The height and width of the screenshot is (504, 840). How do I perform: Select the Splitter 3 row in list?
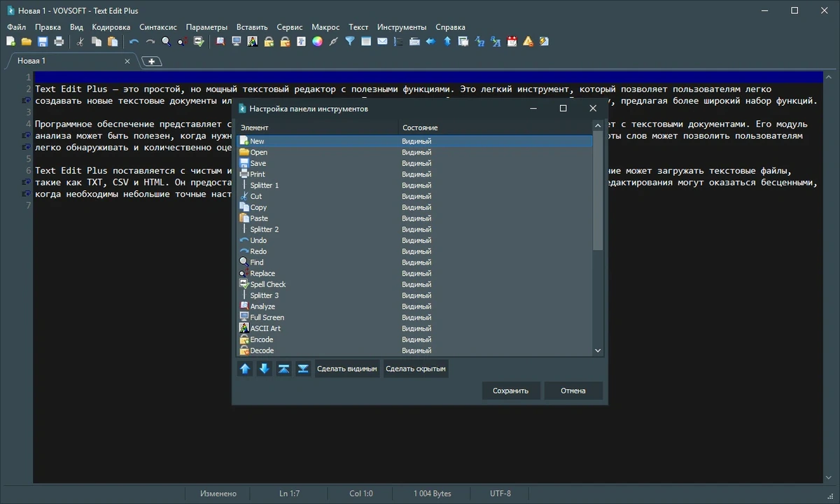point(415,295)
